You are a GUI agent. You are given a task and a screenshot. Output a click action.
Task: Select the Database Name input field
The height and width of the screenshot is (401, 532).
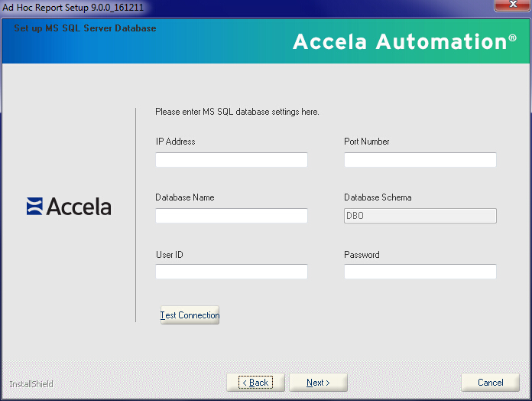tap(231, 216)
